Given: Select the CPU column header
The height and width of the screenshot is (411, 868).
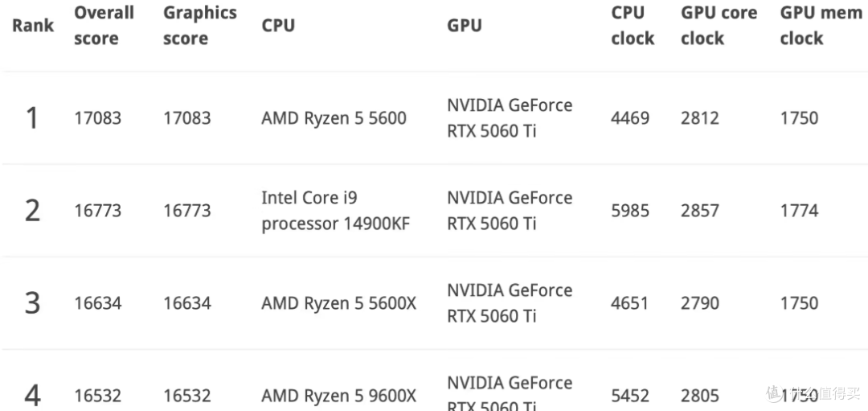Looking at the screenshot, I should click(278, 26).
